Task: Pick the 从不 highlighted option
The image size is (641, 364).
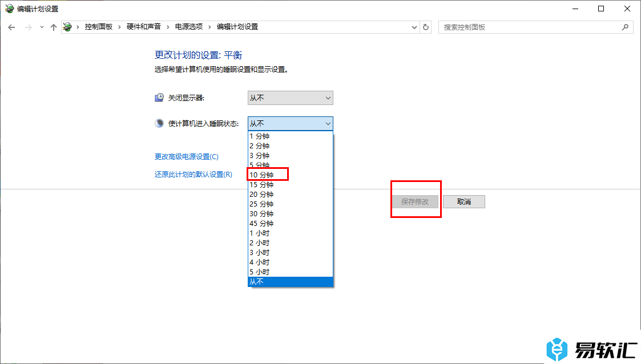Action: click(290, 281)
